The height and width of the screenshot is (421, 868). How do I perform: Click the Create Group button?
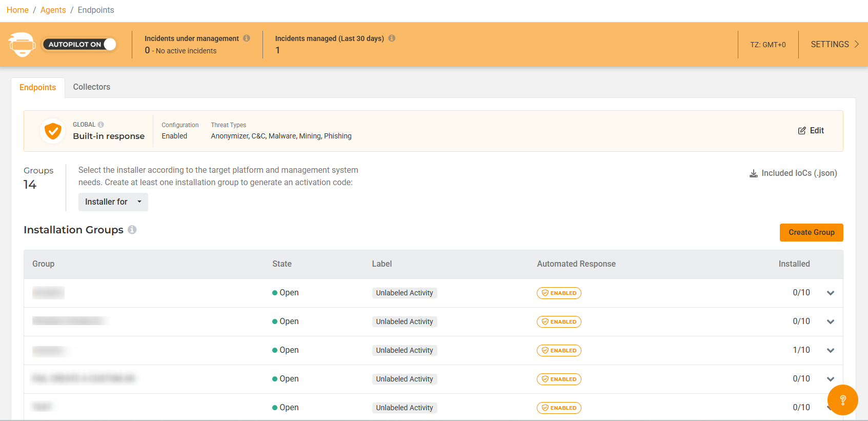[x=811, y=232]
